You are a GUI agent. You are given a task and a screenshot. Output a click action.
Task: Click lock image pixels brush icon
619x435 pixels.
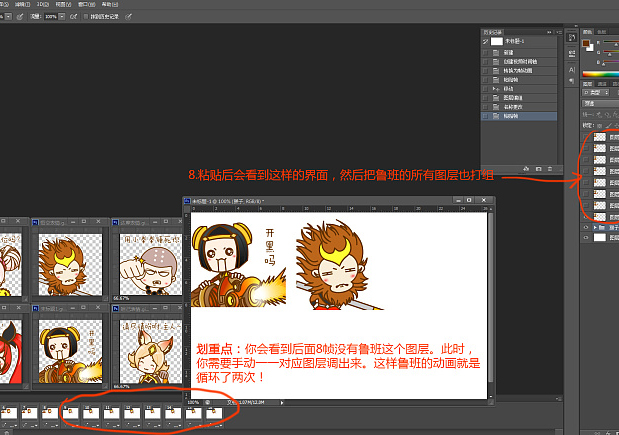coord(608,126)
